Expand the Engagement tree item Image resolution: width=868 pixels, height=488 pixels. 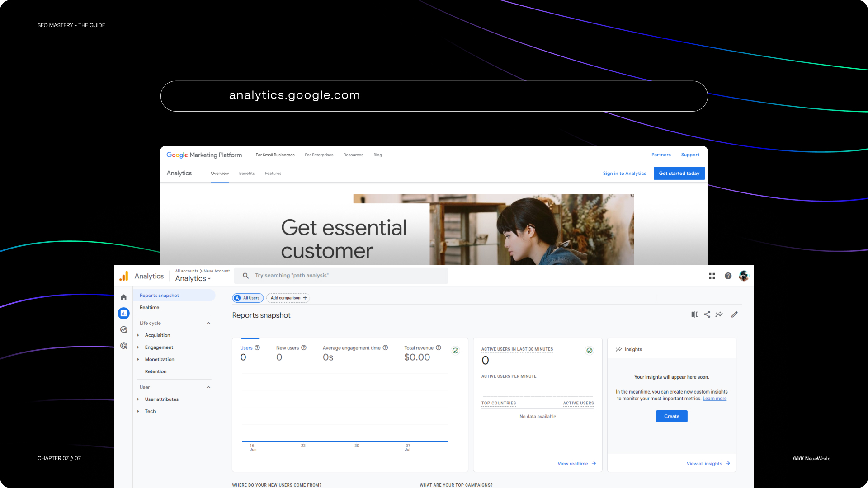click(138, 347)
